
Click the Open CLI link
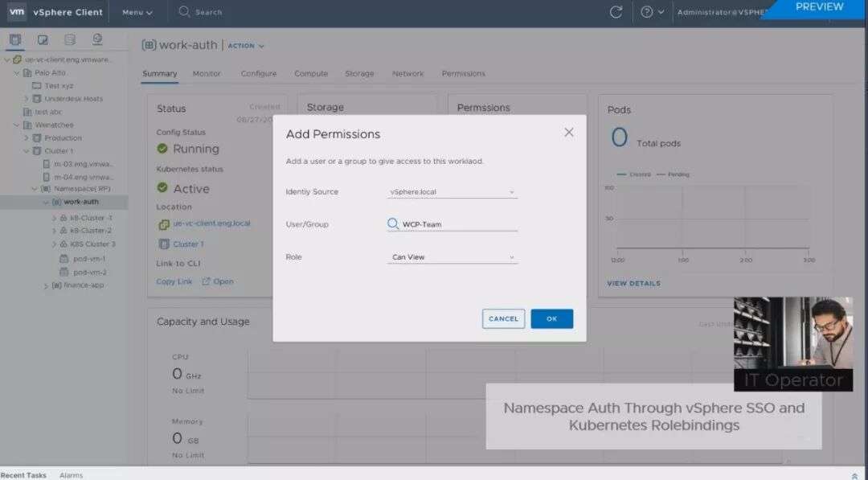(x=218, y=281)
